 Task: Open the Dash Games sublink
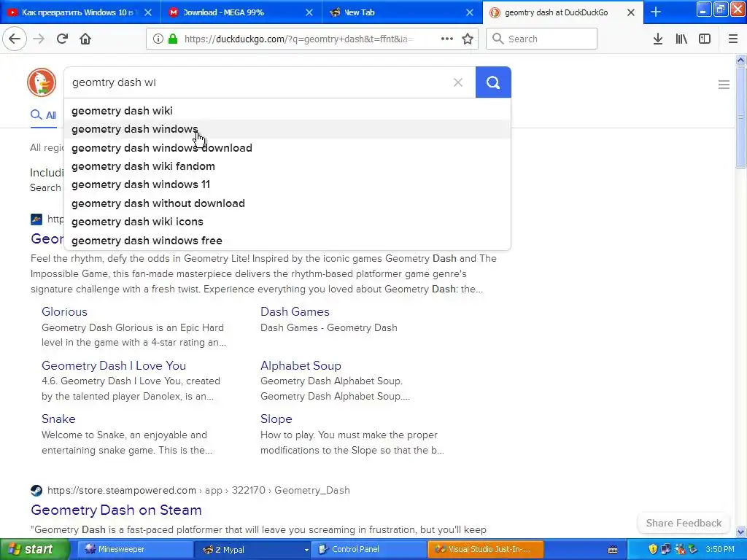click(295, 311)
